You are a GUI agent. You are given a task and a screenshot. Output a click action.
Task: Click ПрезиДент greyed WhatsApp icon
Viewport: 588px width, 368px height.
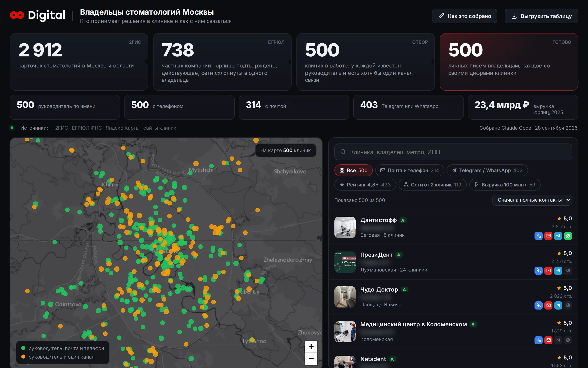[568, 270]
